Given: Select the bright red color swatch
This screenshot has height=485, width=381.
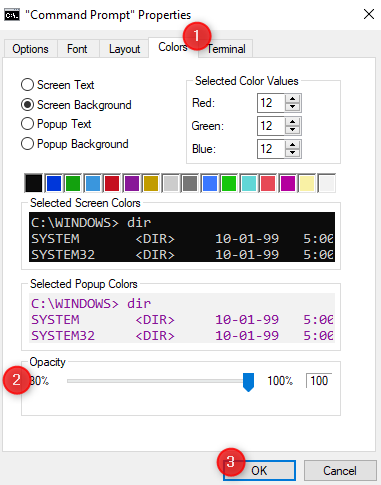Looking at the screenshot, I should (268, 183).
